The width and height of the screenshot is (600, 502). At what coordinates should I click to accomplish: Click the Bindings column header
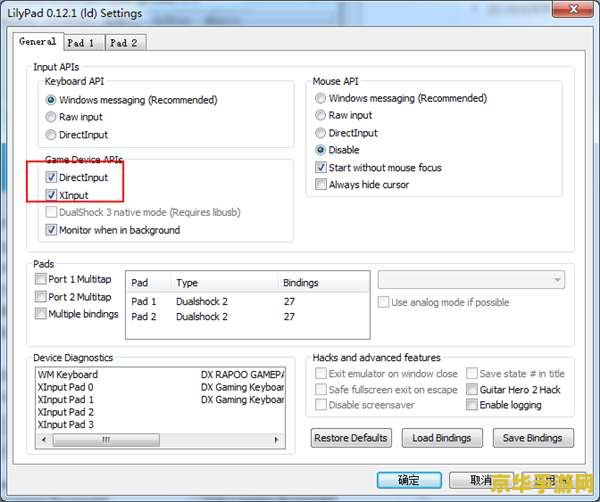coord(323,283)
